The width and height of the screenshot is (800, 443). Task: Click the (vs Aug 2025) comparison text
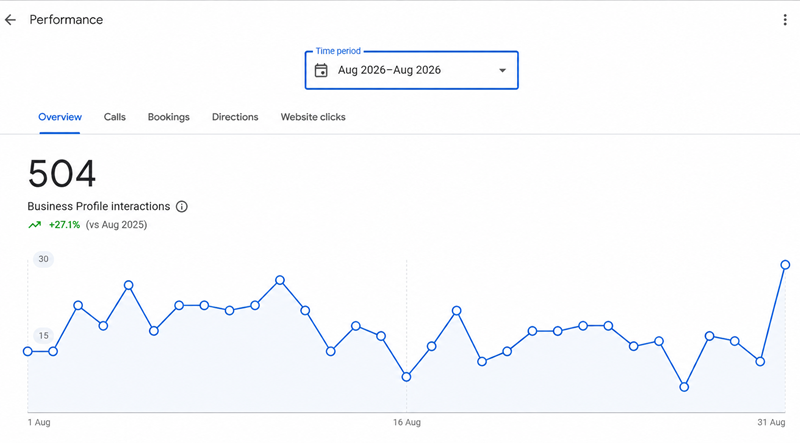pos(116,225)
